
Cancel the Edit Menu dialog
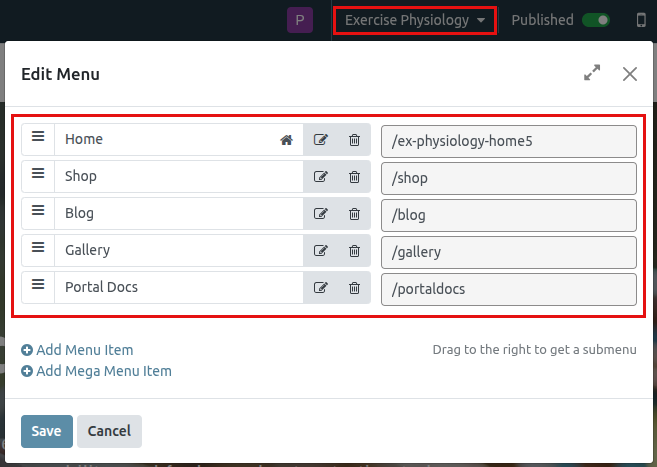pos(109,431)
